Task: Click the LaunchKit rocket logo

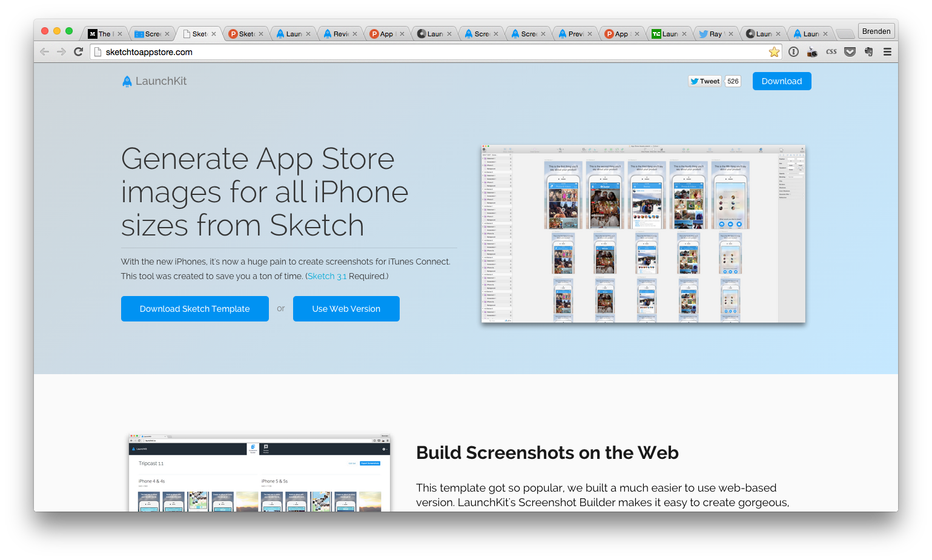Action: tap(127, 82)
